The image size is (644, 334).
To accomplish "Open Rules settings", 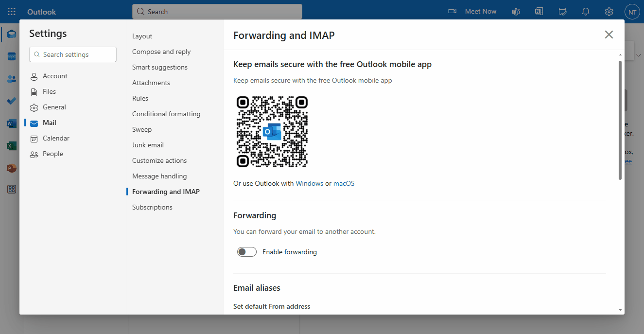I will click(x=140, y=98).
